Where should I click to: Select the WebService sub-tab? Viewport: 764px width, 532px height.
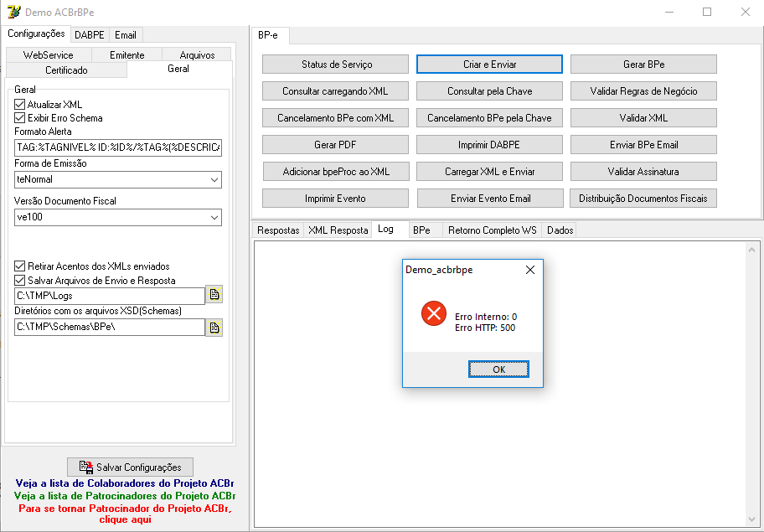[x=49, y=55]
